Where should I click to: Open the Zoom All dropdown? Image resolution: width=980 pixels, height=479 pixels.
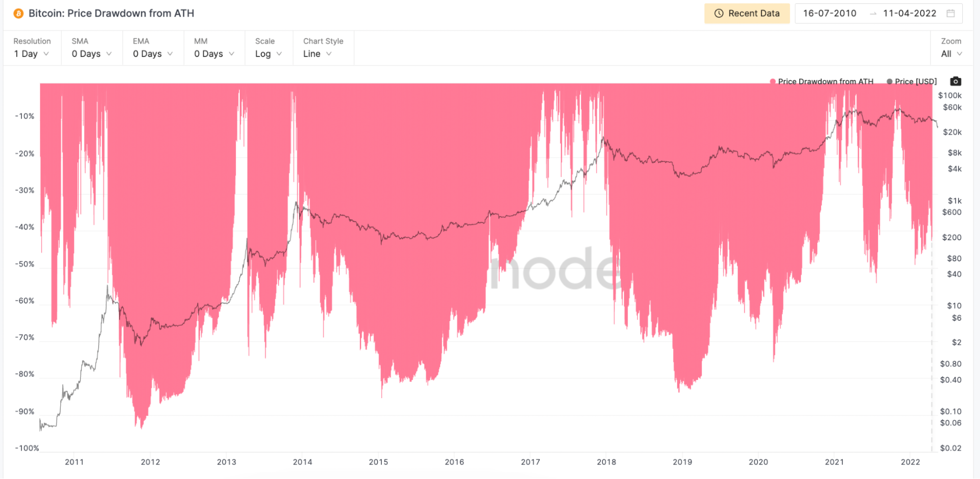(x=951, y=54)
